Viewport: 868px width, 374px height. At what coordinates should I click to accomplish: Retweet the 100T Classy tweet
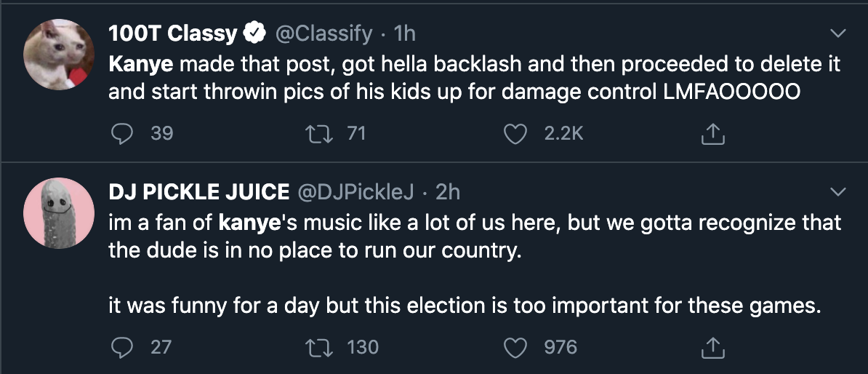[319, 134]
